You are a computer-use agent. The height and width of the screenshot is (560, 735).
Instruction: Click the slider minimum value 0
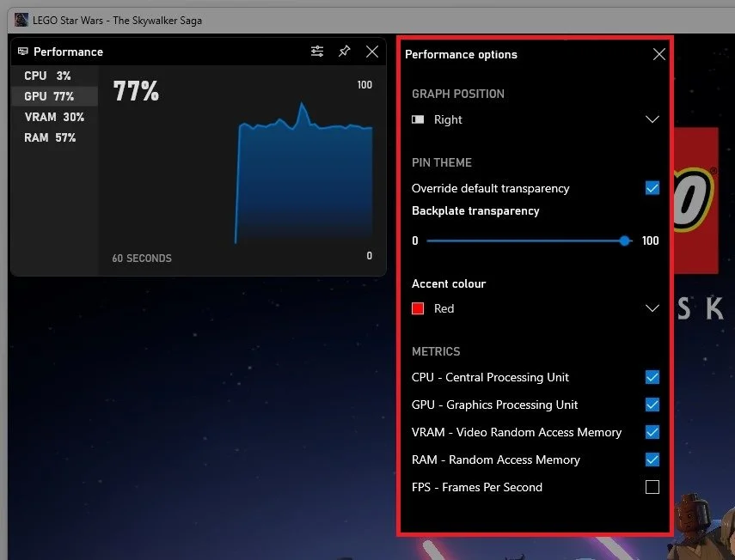tap(415, 240)
